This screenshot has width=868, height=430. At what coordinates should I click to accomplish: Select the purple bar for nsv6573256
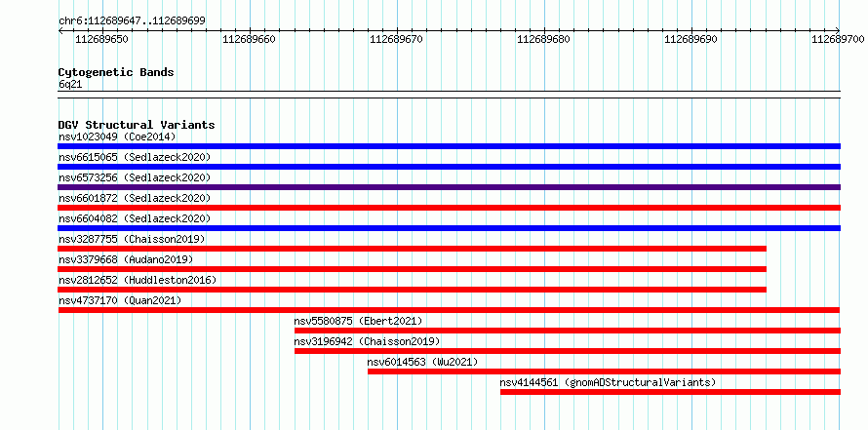click(449, 187)
